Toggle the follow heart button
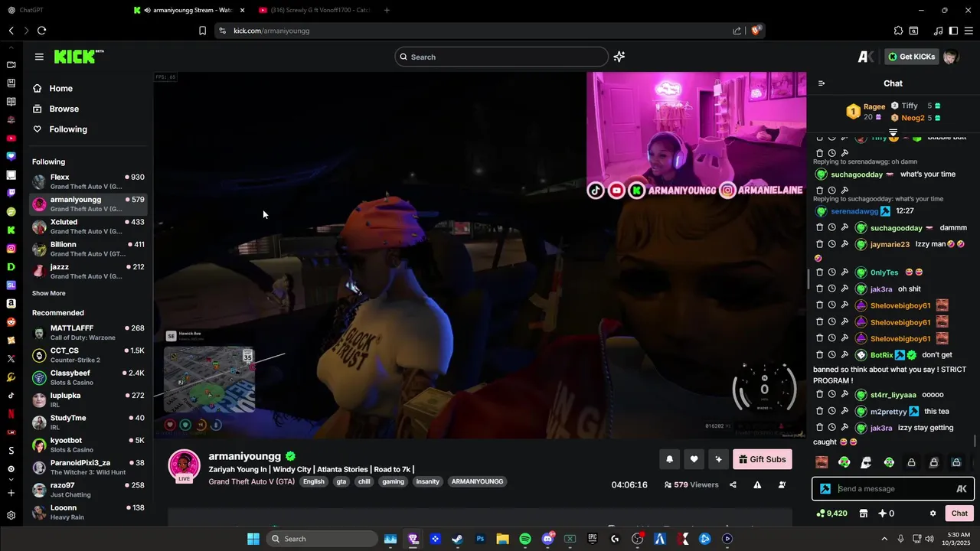The width and height of the screenshot is (980, 551). 694,459
